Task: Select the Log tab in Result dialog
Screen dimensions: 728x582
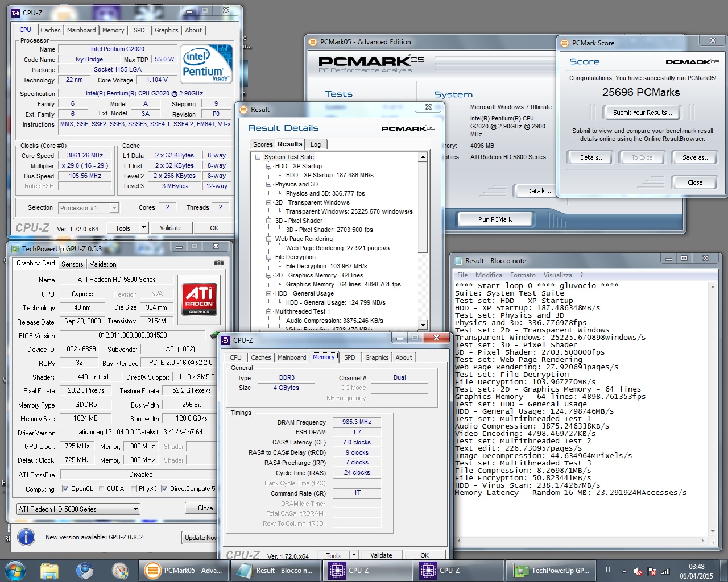Action: 316,144
